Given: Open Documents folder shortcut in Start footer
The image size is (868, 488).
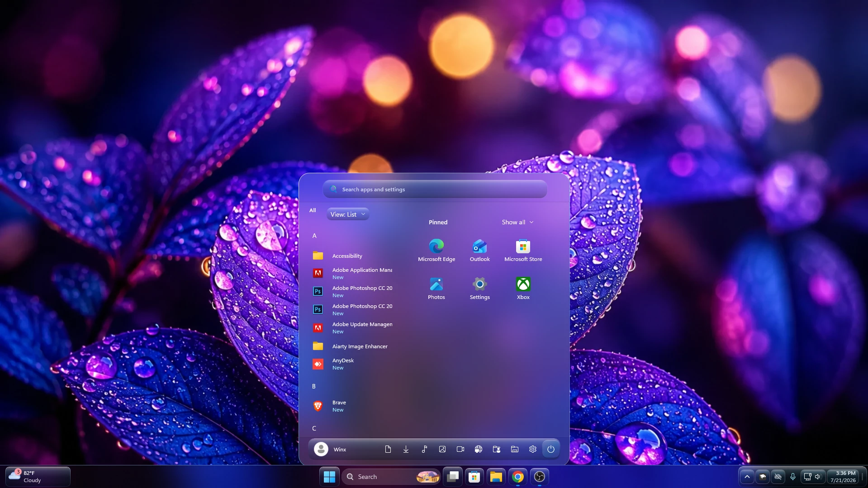Looking at the screenshot, I should pyautogui.click(x=388, y=449).
